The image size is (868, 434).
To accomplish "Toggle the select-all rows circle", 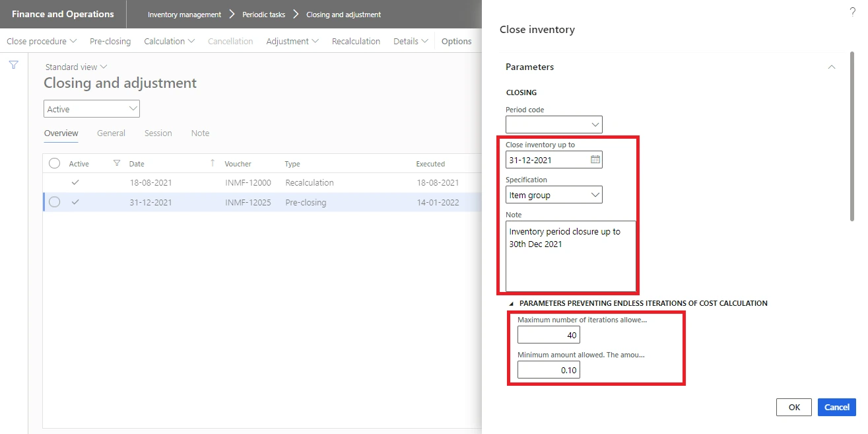I will [54, 163].
